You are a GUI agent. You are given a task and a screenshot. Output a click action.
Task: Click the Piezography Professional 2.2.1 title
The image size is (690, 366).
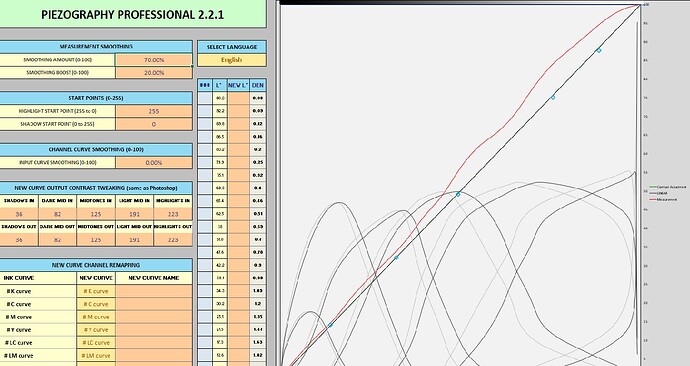point(132,15)
